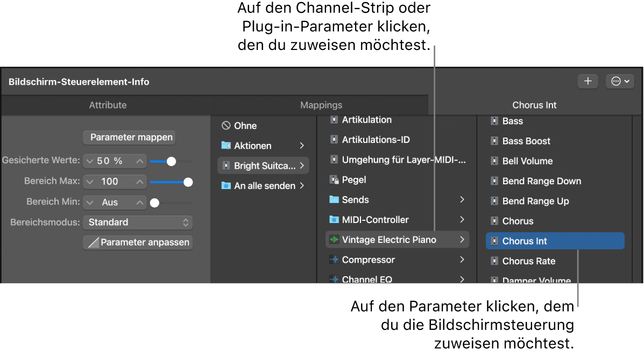Click the Bright Suitca channel-strip icon
Viewport: 644px width, 353px height.
click(226, 165)
